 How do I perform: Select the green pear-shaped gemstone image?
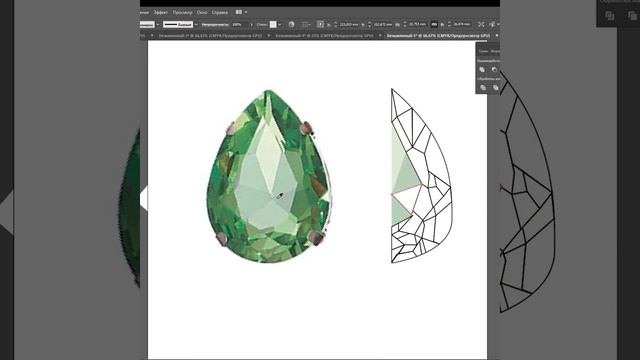pyautogui.click(x=269, y=176)
